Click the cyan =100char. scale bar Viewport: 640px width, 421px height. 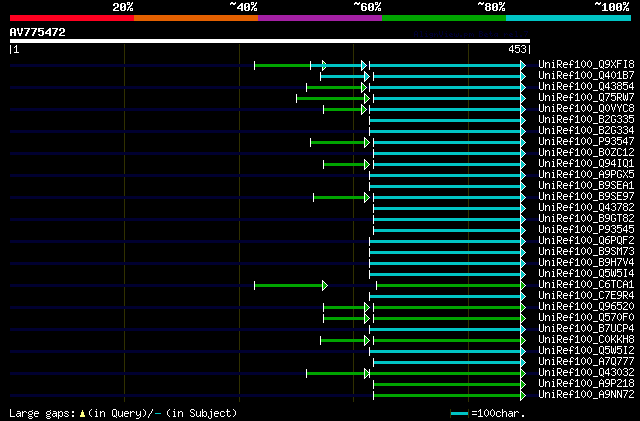459,414
